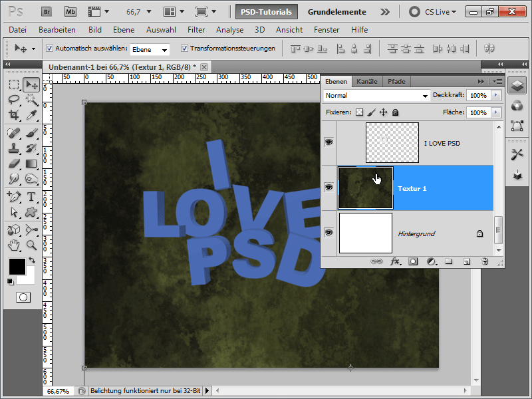Select the Clone Stamp tool
This screenshot has height=399, width=532.
[14, 148]
